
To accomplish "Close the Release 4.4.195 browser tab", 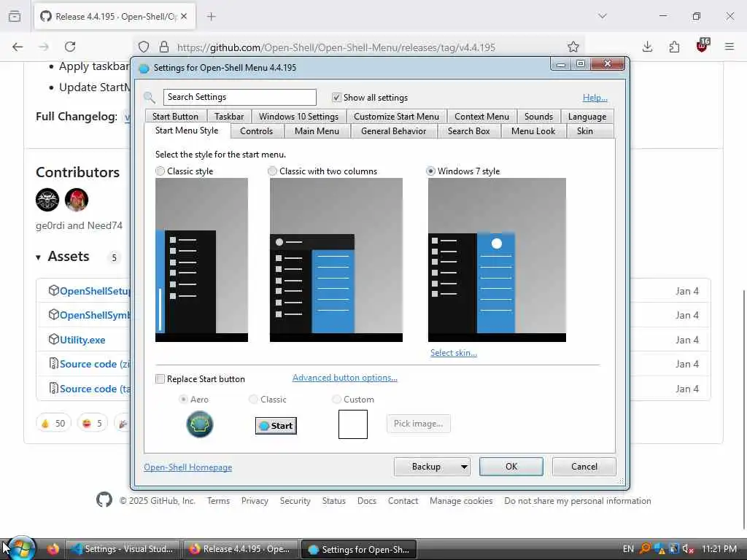I will tap(184, 16).
